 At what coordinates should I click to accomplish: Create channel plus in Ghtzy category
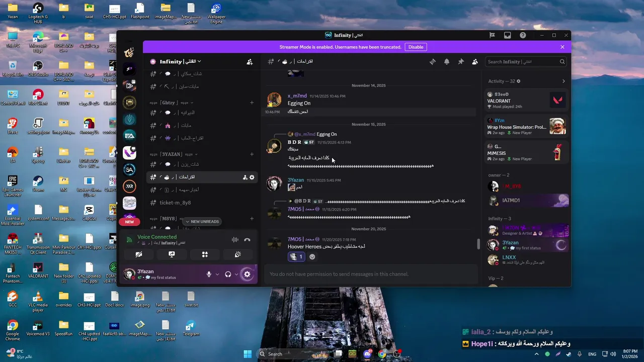[252, 103]
